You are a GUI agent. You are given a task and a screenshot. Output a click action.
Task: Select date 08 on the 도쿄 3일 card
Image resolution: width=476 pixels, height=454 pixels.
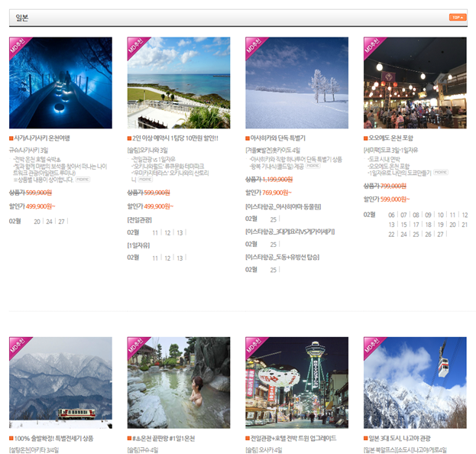click(416, 215)
